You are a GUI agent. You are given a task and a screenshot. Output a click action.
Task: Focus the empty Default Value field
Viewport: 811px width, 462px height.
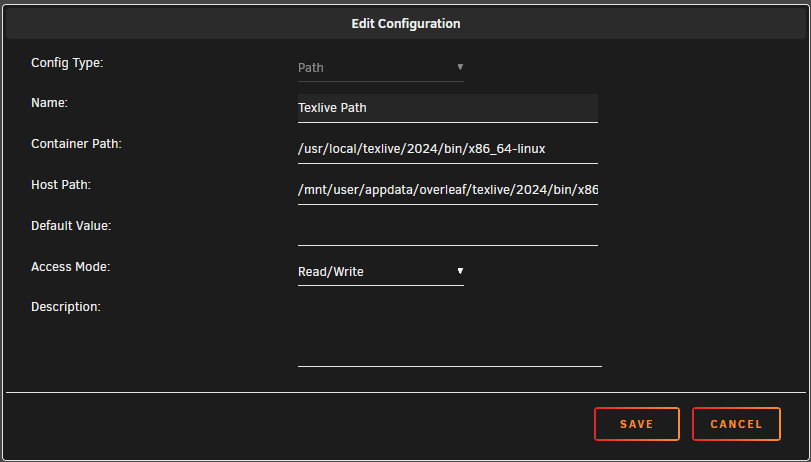click(448, 231)
